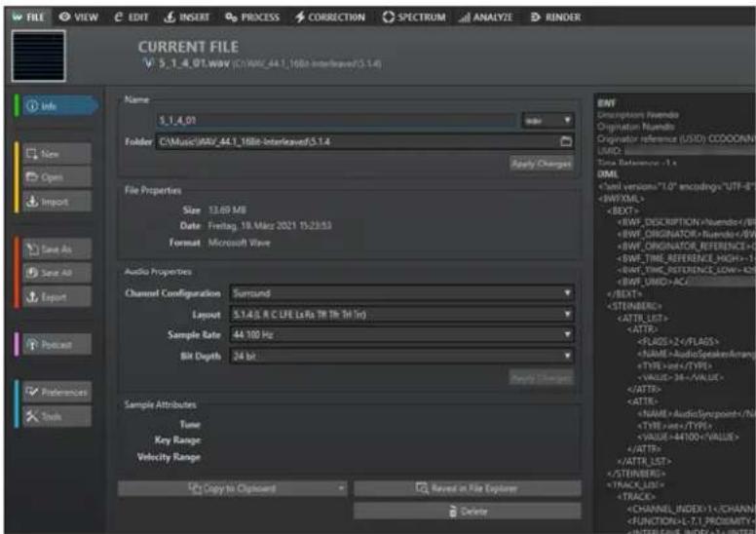
Task: Open the Tools sidebar section
Action: pos(57,416)
